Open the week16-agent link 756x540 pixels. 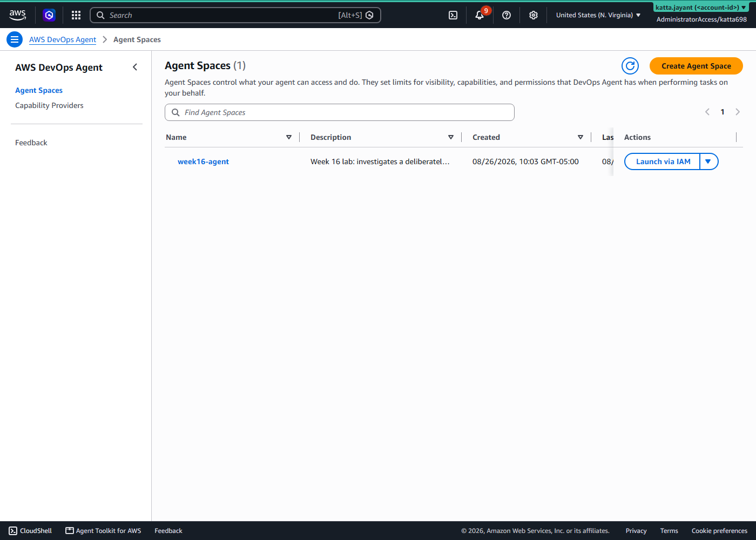[203, 161]
